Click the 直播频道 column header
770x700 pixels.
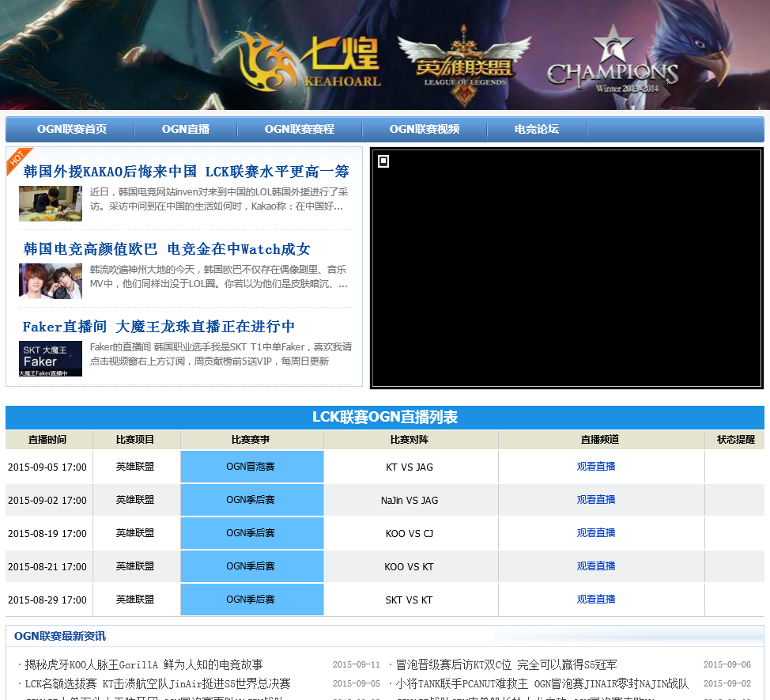[x=600, y=440]
